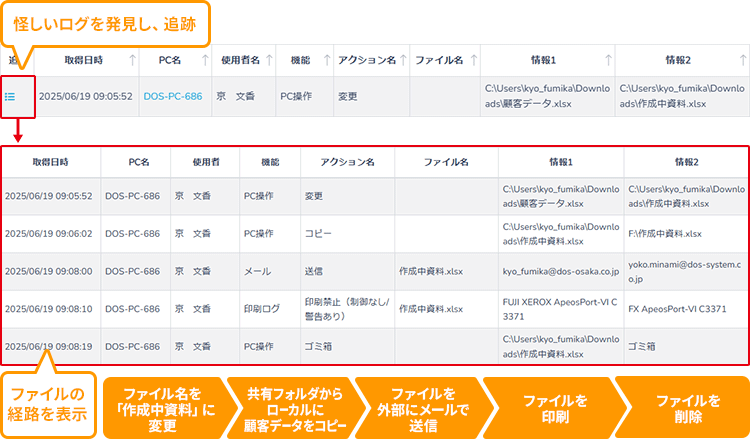
Task: Click the blue list tracking icon
Action: 10,96
